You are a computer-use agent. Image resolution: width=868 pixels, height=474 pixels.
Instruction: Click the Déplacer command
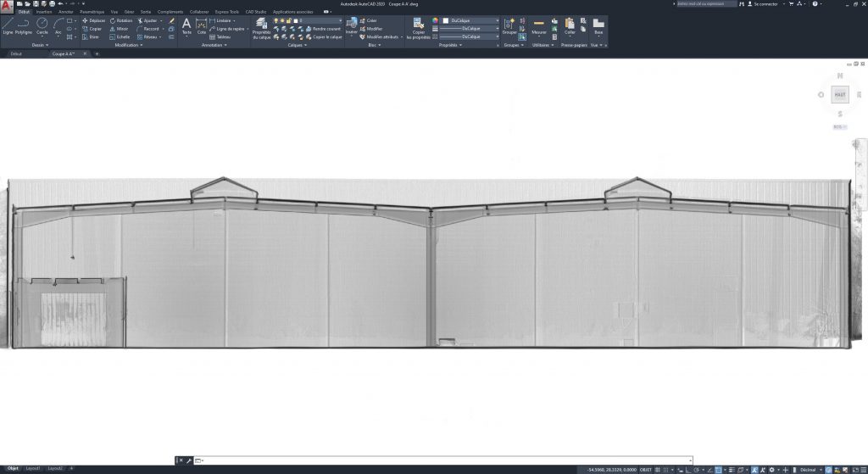[93, 20]
